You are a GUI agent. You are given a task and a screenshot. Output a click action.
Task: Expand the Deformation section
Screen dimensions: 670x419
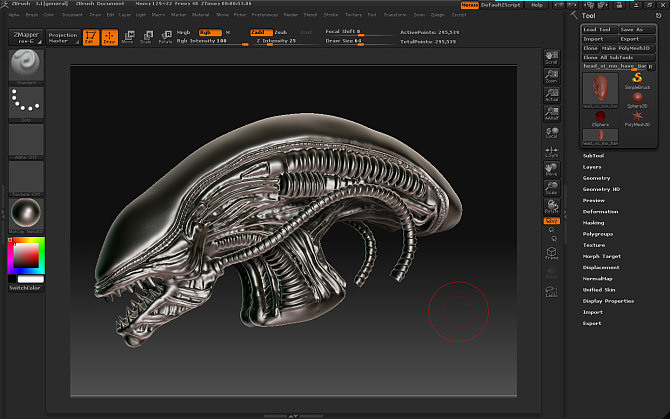[600, 212]
